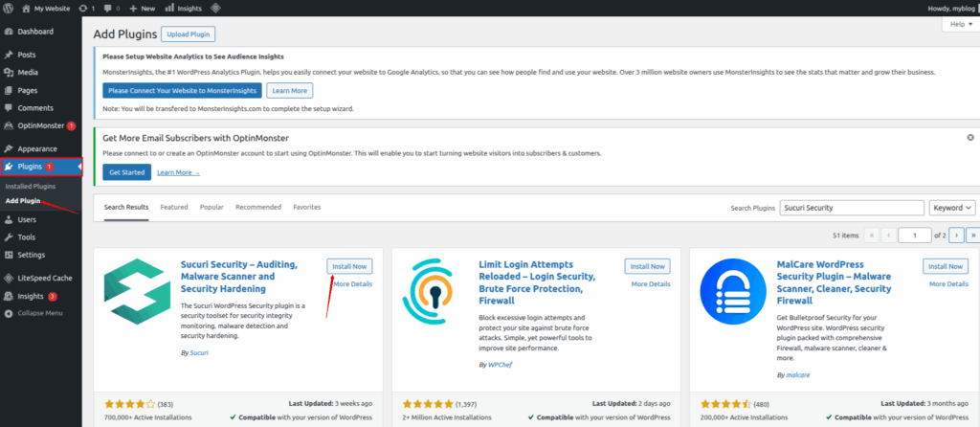
Task: Select the Search Results tab
Action: (x=126, y=207)
